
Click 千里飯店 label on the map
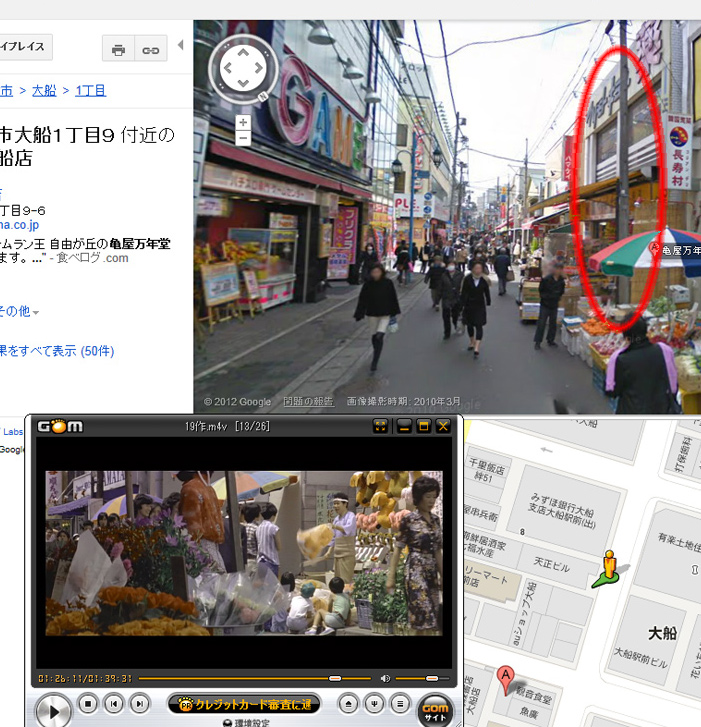coord(486,465)
